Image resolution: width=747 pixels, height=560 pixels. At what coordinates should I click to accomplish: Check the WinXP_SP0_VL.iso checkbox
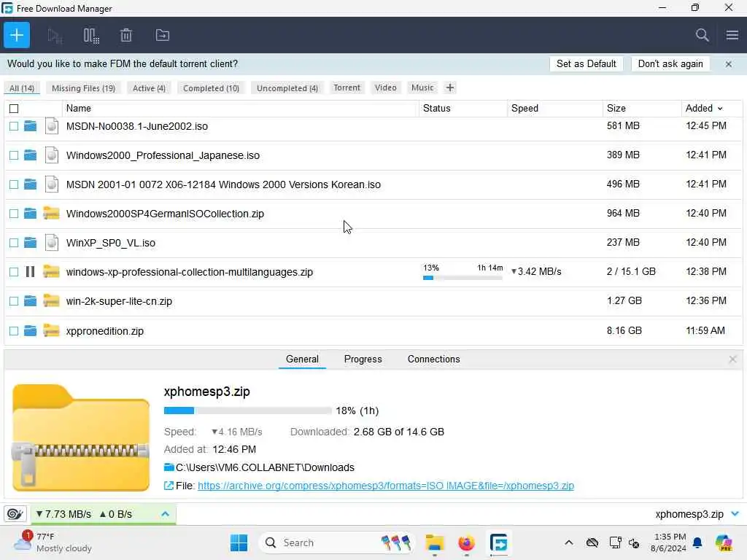pos(14,243)
